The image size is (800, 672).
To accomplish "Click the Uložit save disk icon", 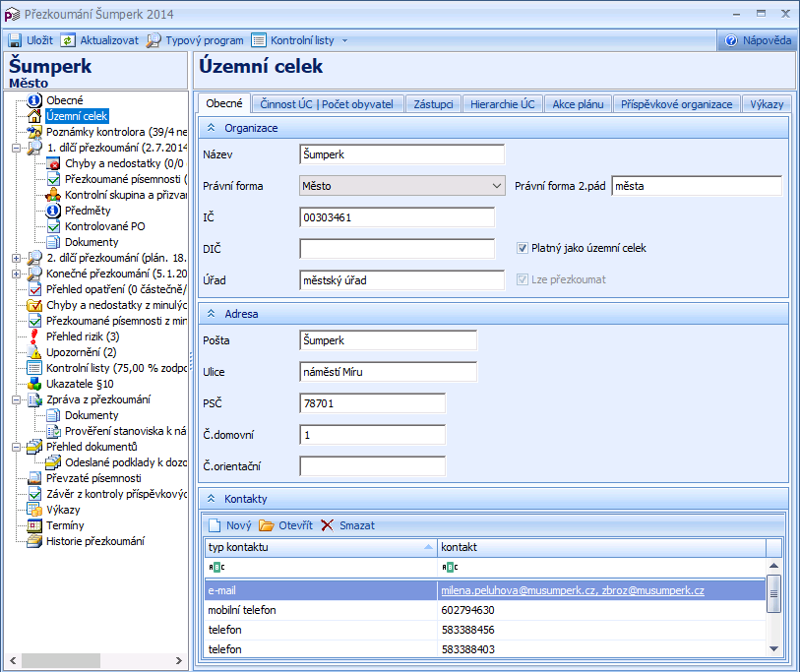I will (15, 40).
